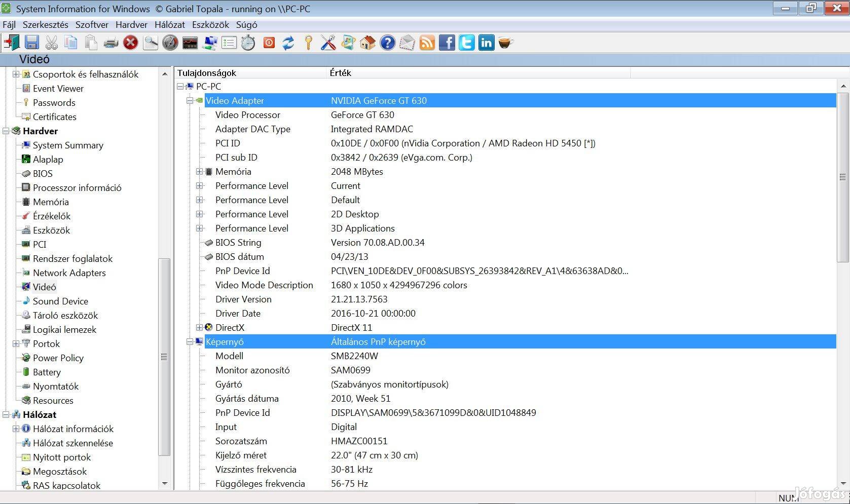Click the Facebook icon
This screenshot has height=504, width=850.
pos(447,43)
